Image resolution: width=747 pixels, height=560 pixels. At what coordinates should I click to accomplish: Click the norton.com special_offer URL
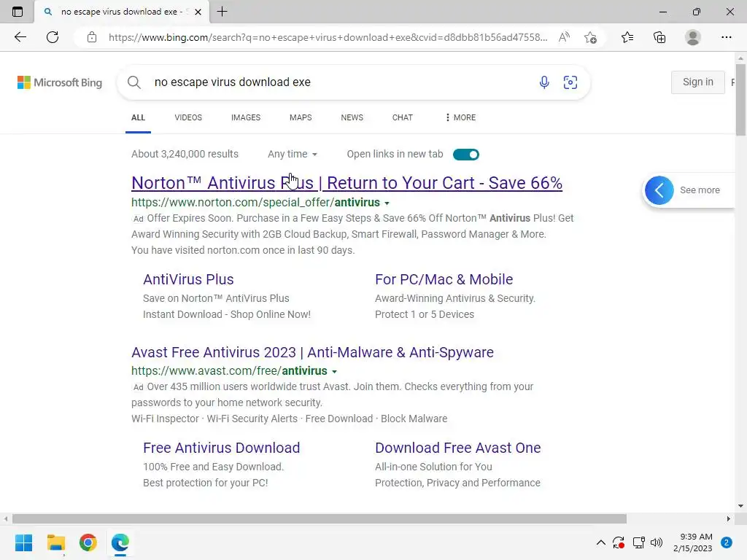tap(256, 203)
